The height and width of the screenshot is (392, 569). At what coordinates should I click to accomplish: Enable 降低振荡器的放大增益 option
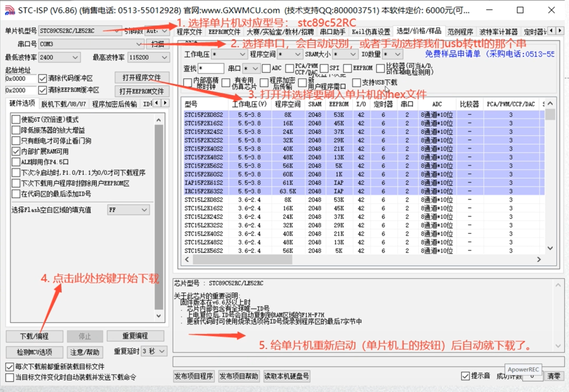pos(16,130)
